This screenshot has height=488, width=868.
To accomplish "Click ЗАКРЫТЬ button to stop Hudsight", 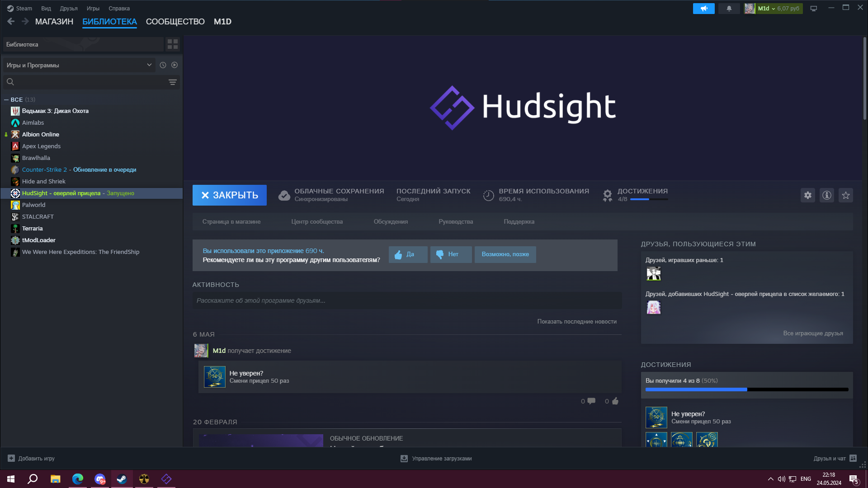I will (x=230, y=195).
